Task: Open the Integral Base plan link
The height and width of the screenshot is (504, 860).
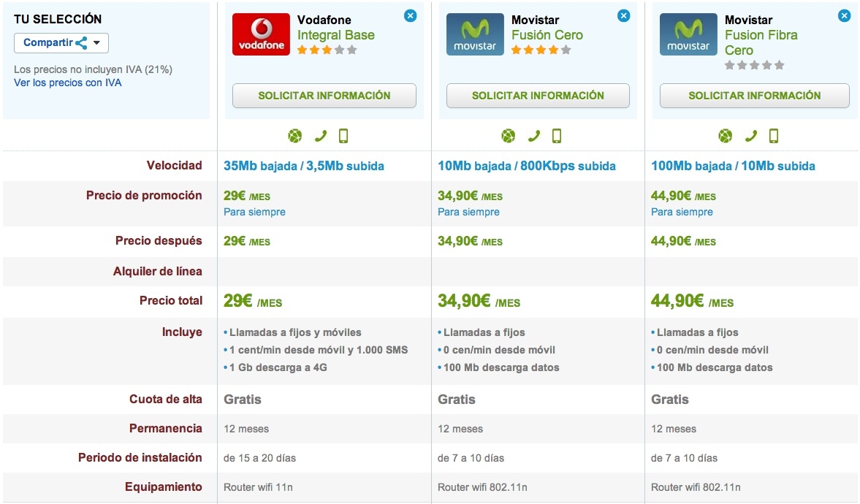Action: click(336, 35)
